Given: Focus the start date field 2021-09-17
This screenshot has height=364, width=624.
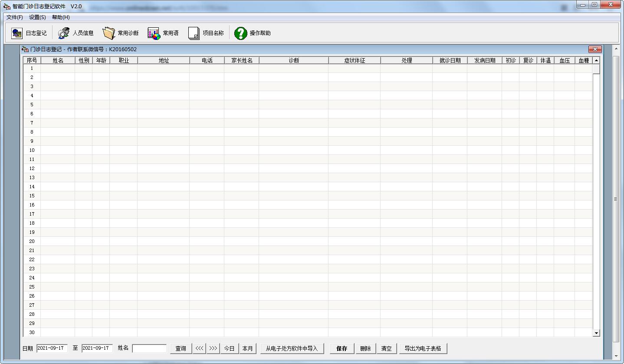Looking at the screenshot, I should tap(52, 348).
